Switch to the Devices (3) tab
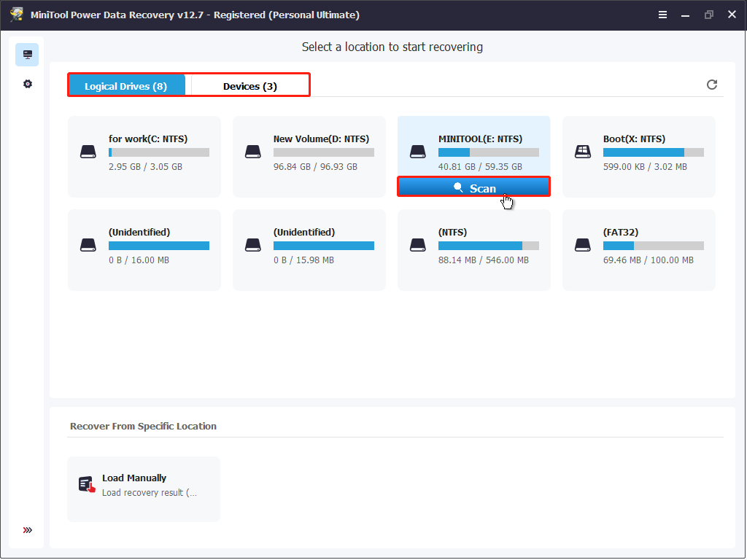 pyautogui.click(x=249, y=85)
